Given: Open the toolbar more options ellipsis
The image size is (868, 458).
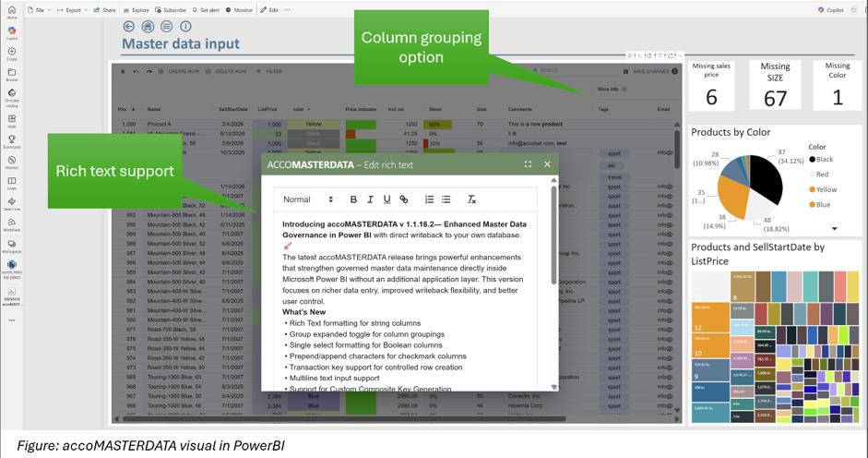Looking at the screenshot, I should click(287, 10).
